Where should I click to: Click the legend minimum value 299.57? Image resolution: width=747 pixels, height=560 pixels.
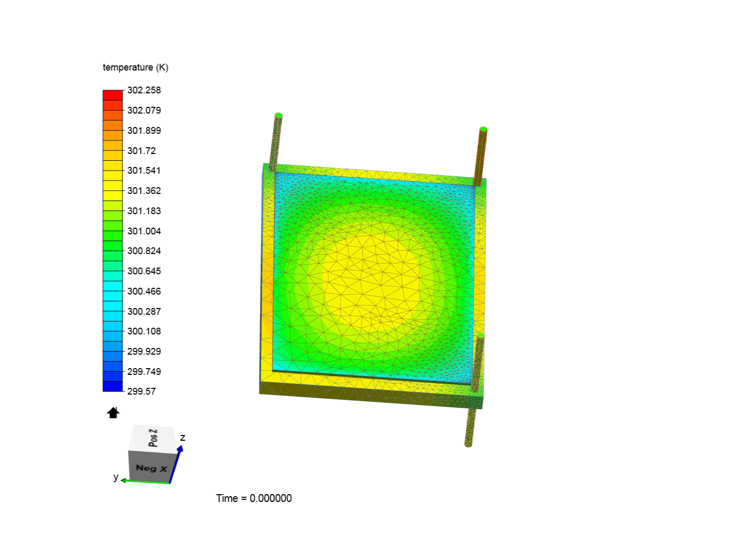[x=141, y=391]
